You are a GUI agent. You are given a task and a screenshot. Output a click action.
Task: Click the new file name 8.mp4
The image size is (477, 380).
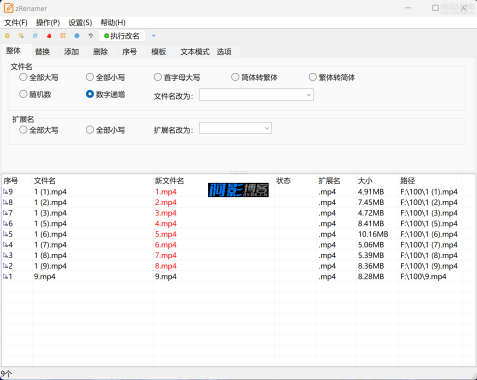(x=166, y=266)
